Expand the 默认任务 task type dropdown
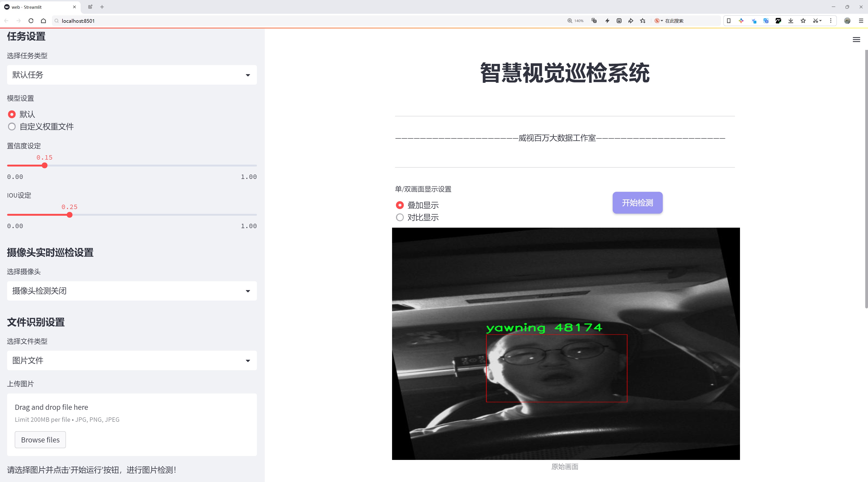 (x=132, y=75)
